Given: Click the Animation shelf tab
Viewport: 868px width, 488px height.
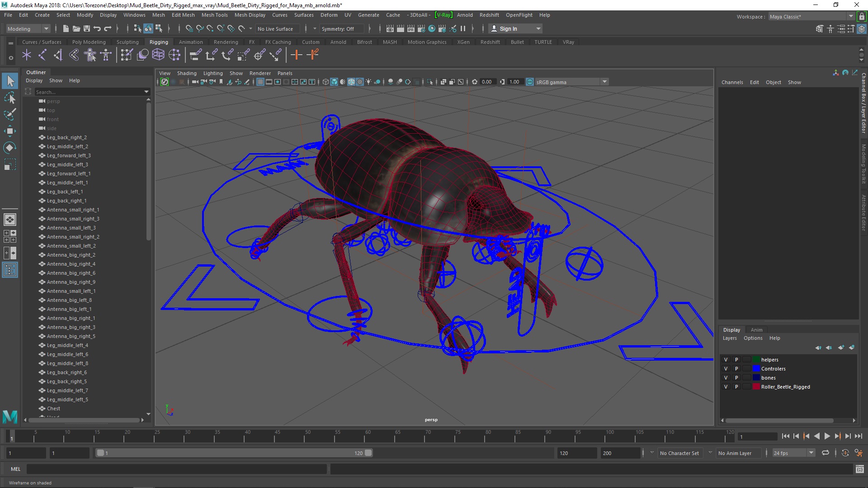Looking at the screenshot, I should 190,42.
